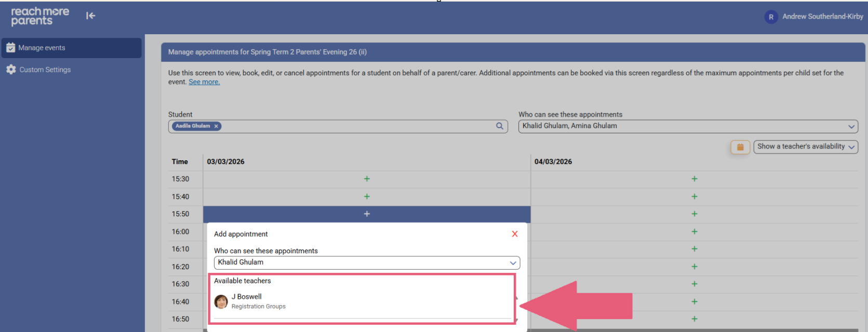868x332 pixels.
Task: Follow the See more link
Action: 204,82
